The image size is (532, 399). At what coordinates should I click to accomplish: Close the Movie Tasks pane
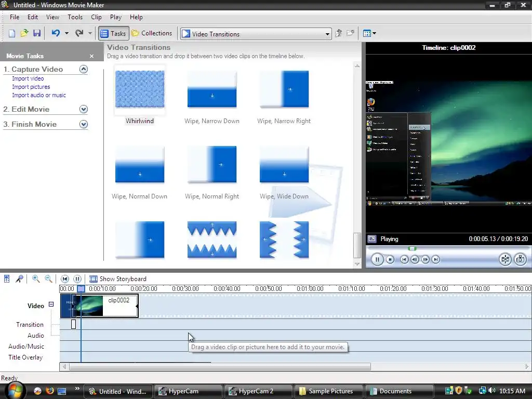coord(91,56)
